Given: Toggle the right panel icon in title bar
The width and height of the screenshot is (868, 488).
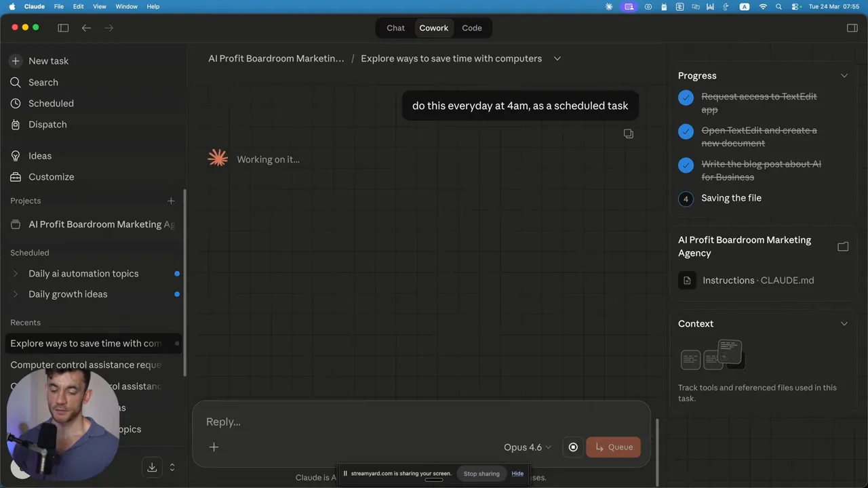Looking at the screenshot, I should 852,28.
